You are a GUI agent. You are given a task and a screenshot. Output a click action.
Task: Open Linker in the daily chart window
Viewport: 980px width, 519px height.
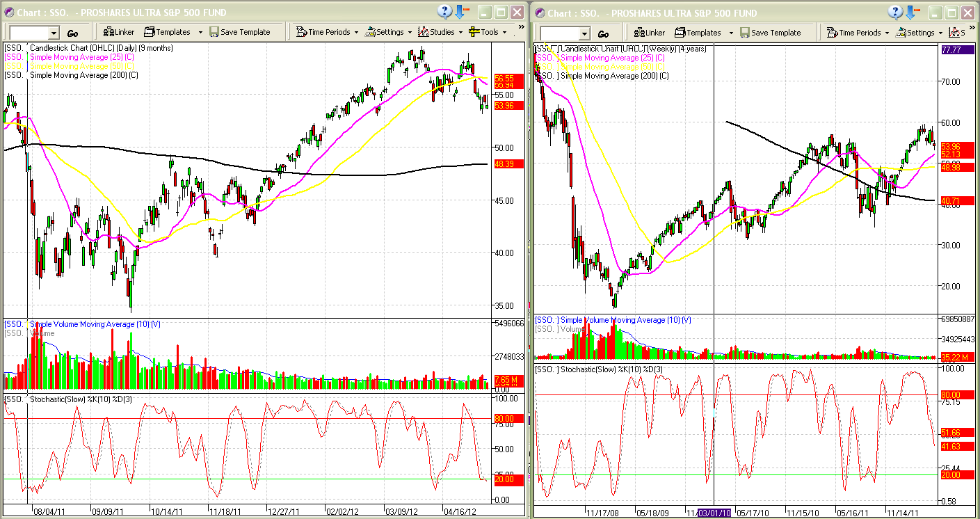pyautogui.click(x=118, y=32)
